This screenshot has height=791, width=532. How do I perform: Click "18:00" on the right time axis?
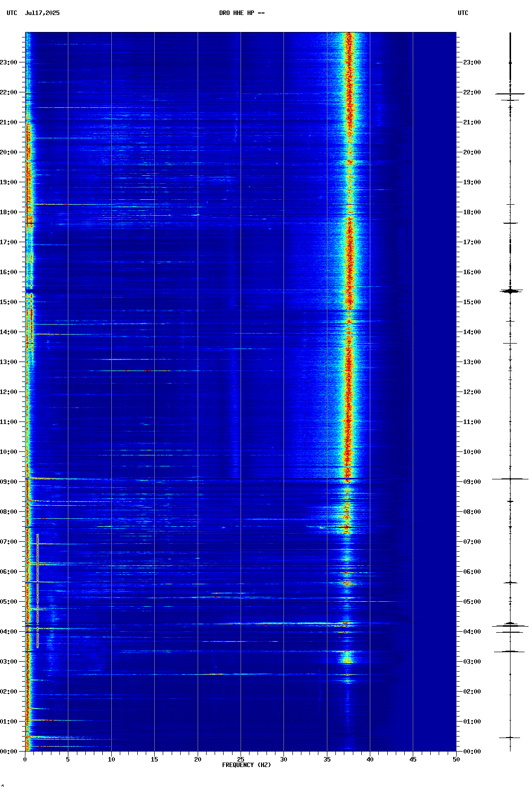[x=472, y=212]
